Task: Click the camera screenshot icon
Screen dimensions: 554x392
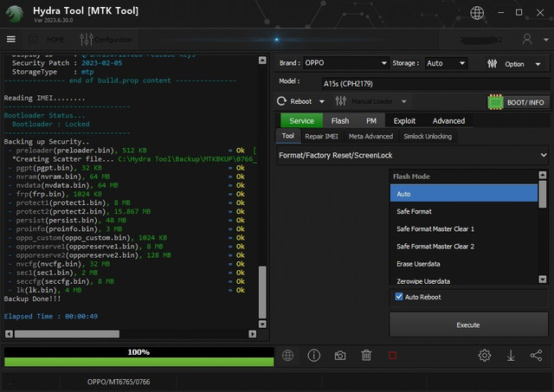Action: (340, 356)
